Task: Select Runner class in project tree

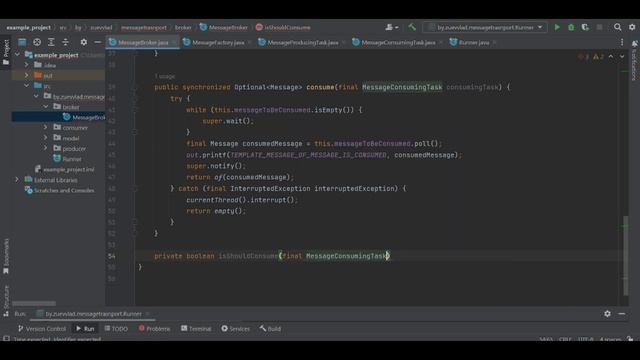Action: (x=68, y=159)
